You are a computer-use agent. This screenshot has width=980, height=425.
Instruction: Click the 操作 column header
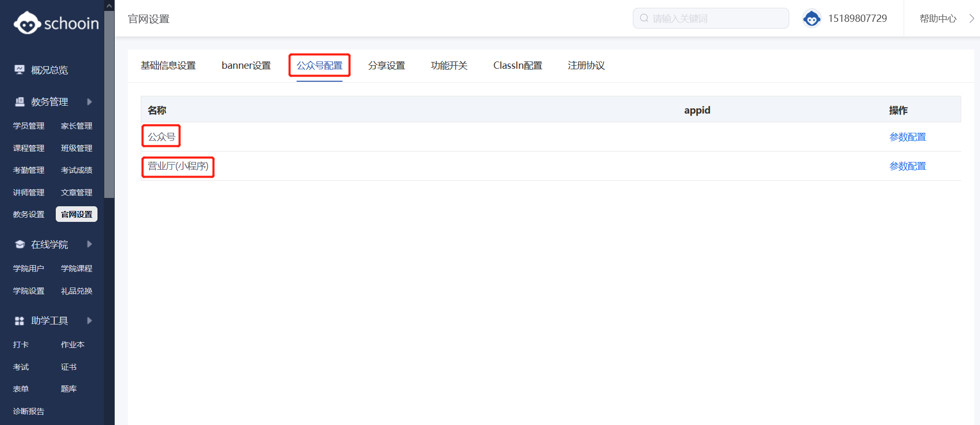898,110
